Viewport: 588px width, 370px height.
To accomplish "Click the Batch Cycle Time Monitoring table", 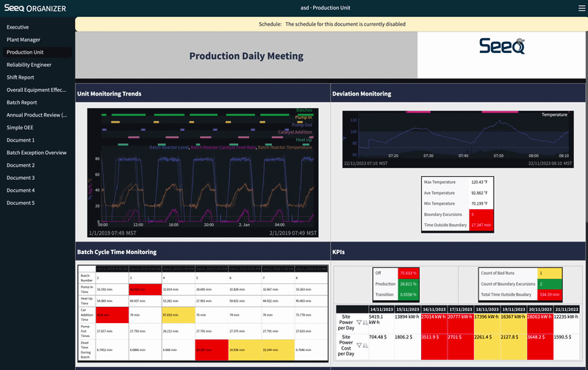I will [203, 313].
